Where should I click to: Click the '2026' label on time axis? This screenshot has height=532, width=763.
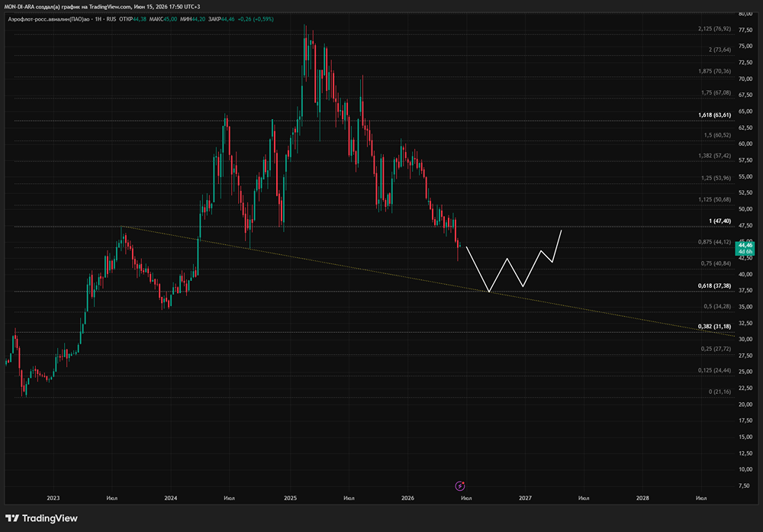click(x=407, y=498)
